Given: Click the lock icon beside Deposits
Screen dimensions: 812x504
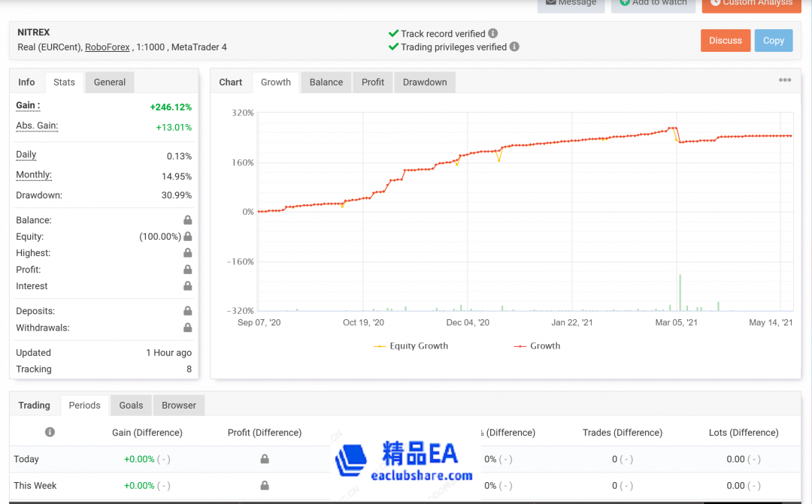Looking at the screenshot, I should coord(189,310).
